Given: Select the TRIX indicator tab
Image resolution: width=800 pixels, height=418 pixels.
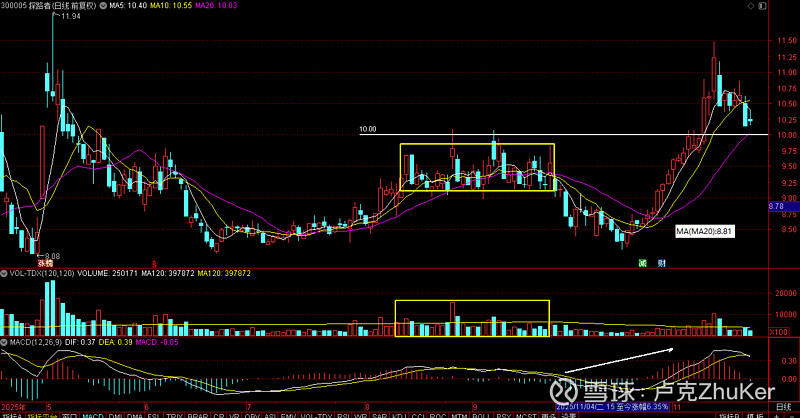Looking at the screenshot, I should (x=174, y=415).
